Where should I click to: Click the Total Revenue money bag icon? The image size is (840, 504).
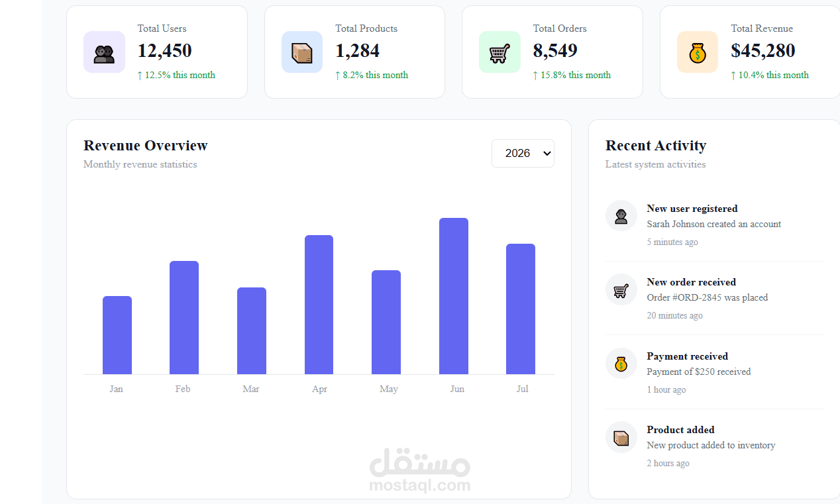point(698,52)
